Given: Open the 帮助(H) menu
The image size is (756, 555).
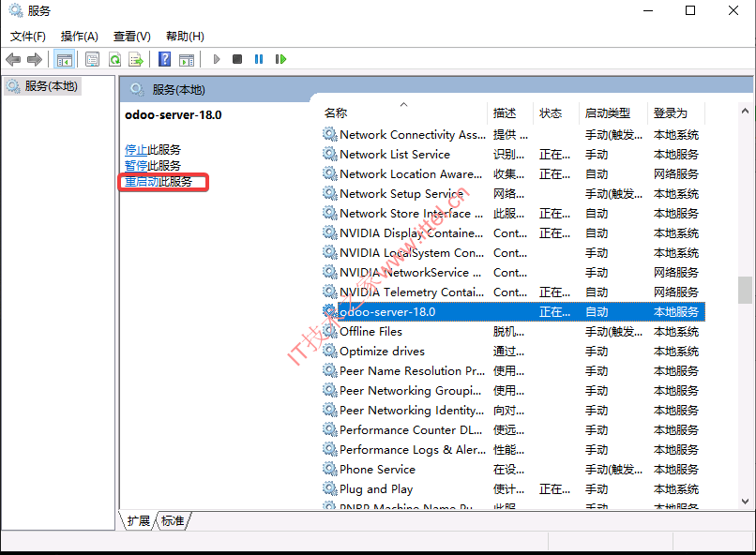Looking at the screenshot, I should (185, 37).
